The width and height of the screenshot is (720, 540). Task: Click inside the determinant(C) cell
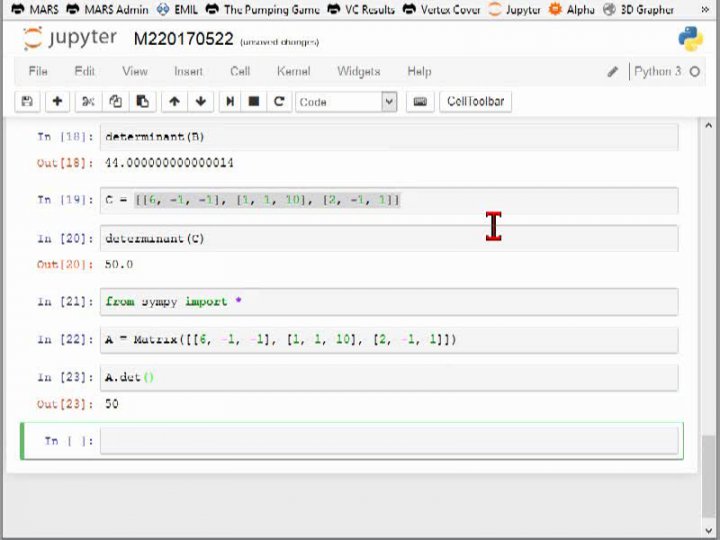(x=389, y=238)
